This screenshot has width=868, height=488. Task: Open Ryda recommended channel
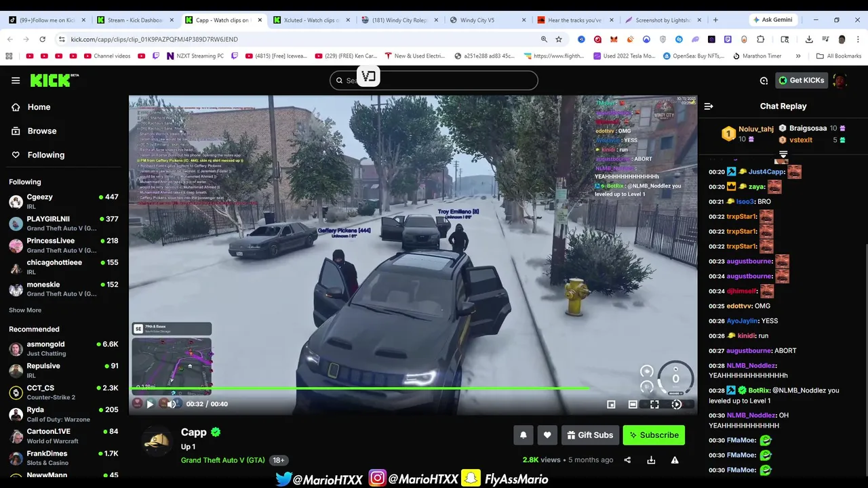(x=64, y=414)
